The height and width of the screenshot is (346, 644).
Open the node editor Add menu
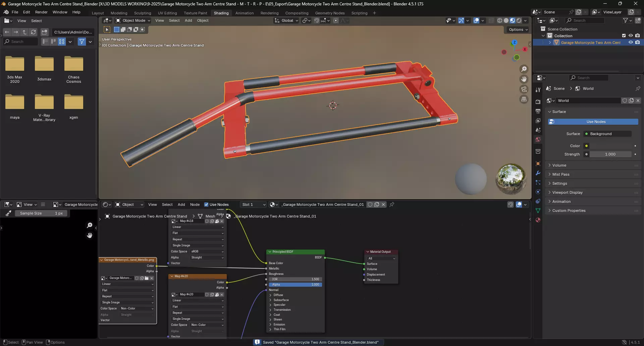pyautogui.click(x=181, y=205)
